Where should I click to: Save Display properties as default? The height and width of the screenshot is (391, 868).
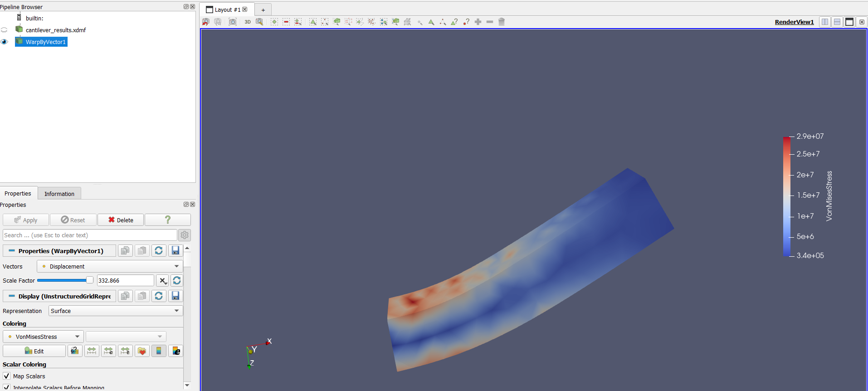coord(176,296)
